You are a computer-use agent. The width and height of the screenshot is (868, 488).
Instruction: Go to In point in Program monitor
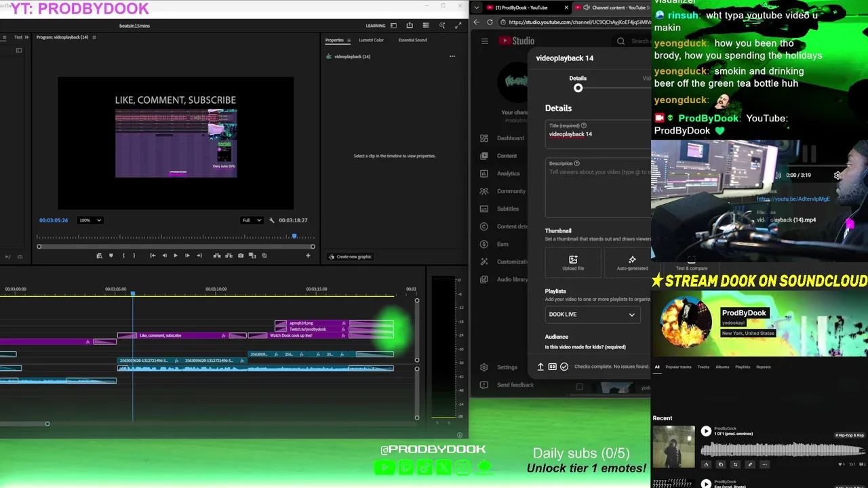click(153, 256)
